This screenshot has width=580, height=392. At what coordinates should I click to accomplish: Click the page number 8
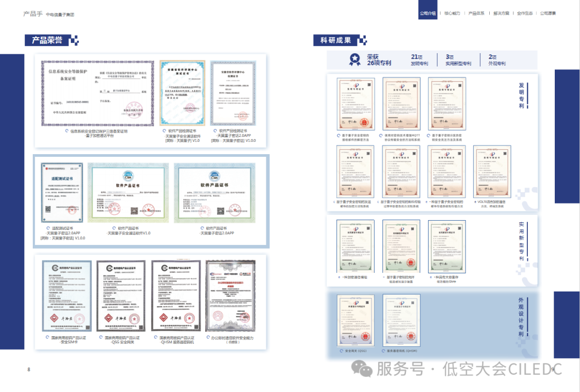[x=29, y=369]
